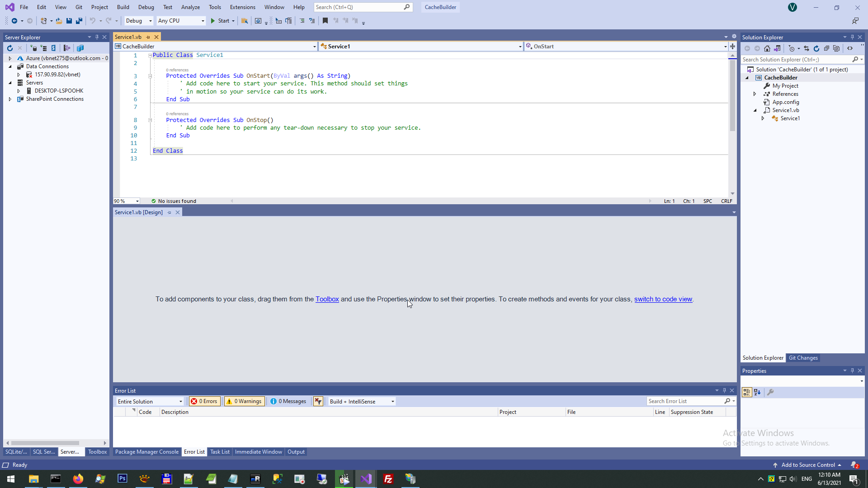Screen dimensions: 868x488
Task: Toggle the 0 Warnings filter button
Action: pyautogui.click(x=245, y=401)
